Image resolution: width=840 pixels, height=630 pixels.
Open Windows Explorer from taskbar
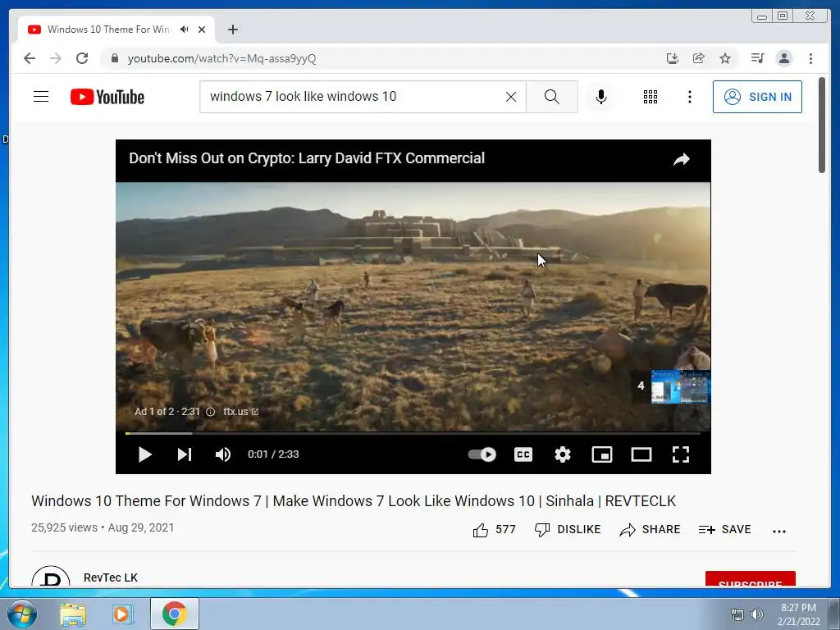point(73,614)
